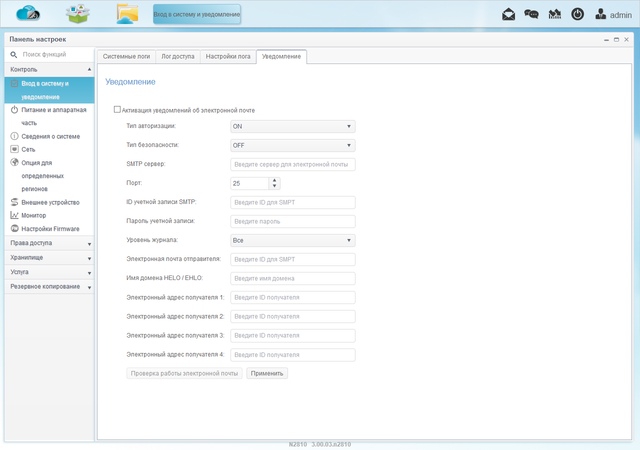Click the sender email field

[293, 259]
